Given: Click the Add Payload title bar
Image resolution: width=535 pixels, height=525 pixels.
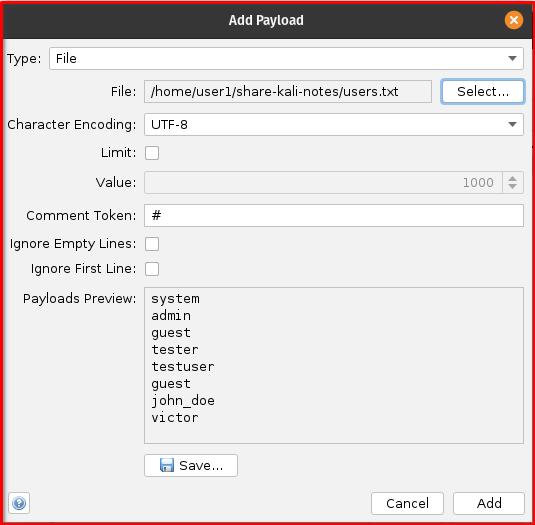Looking at the screenshot, I should pyautogui.click(x=266, y=20).
